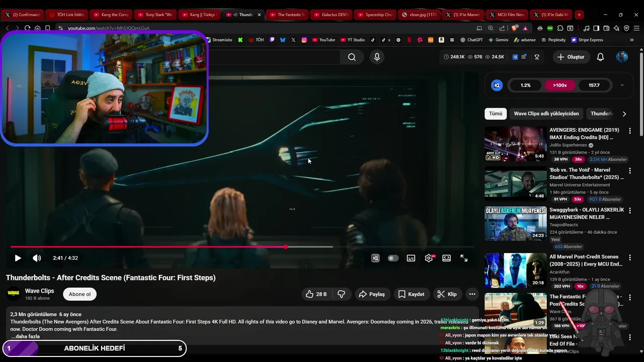The height and width of the screenshot is (362, 644).
Task: Select the Tümü filter chip
Action: coord(496,114)
